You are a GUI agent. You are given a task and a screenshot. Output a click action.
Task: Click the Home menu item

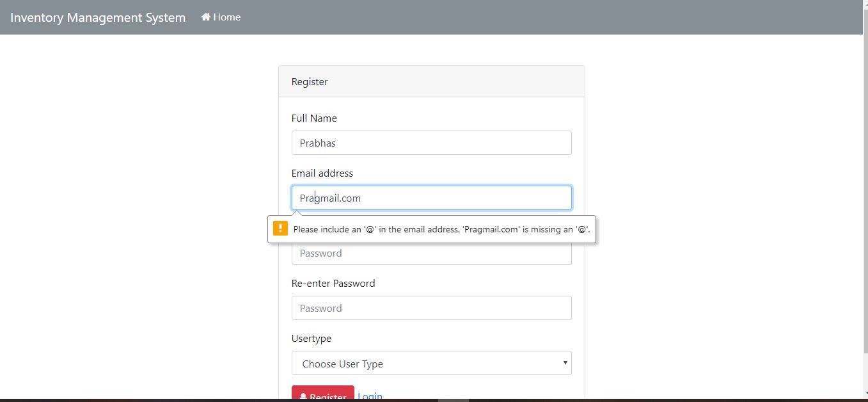tap(221, 17)
